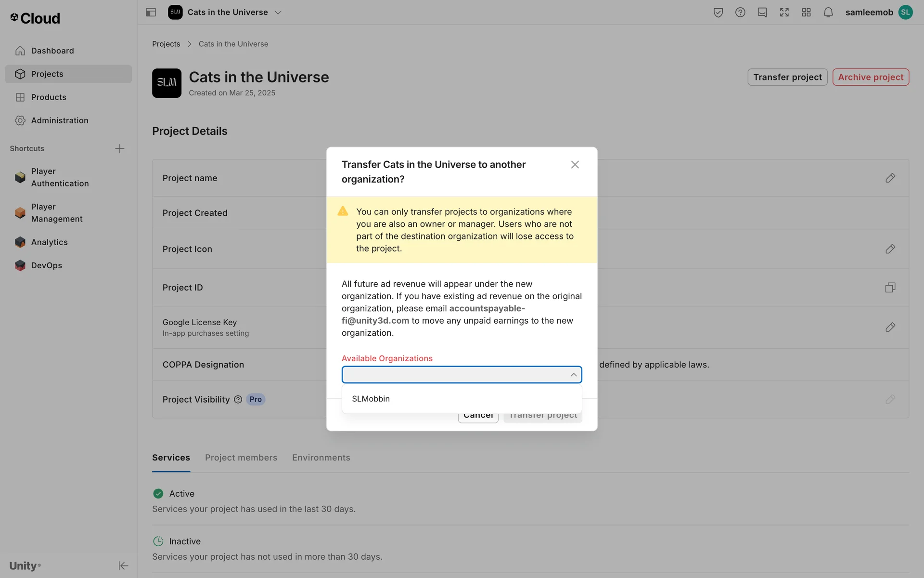Click the apps grid icon
This screenshot has height=578, width=924.
(x=806, y=13)
